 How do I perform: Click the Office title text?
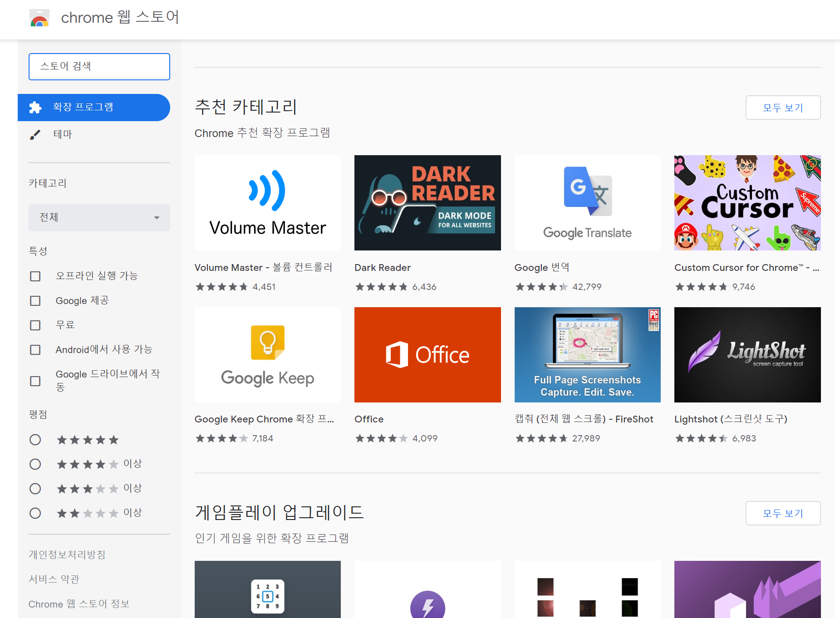[369, 419]
